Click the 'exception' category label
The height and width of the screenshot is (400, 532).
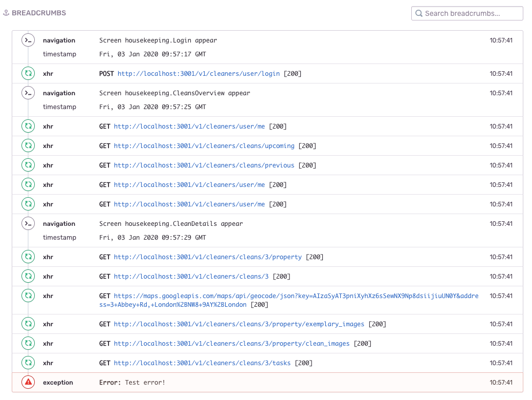pos(58,383)
